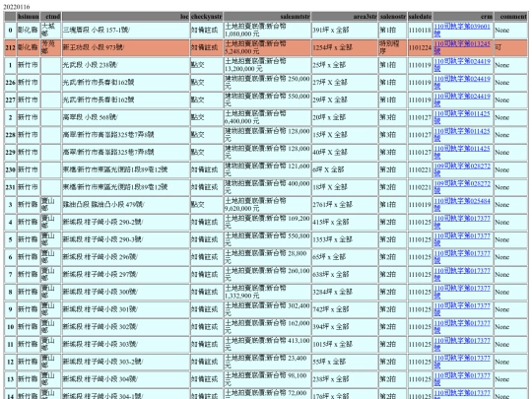Viewport: 532px width, 399px height.
Task: Select the location cell ending 157-1號 in row 0
Action: tap(125, 30)
